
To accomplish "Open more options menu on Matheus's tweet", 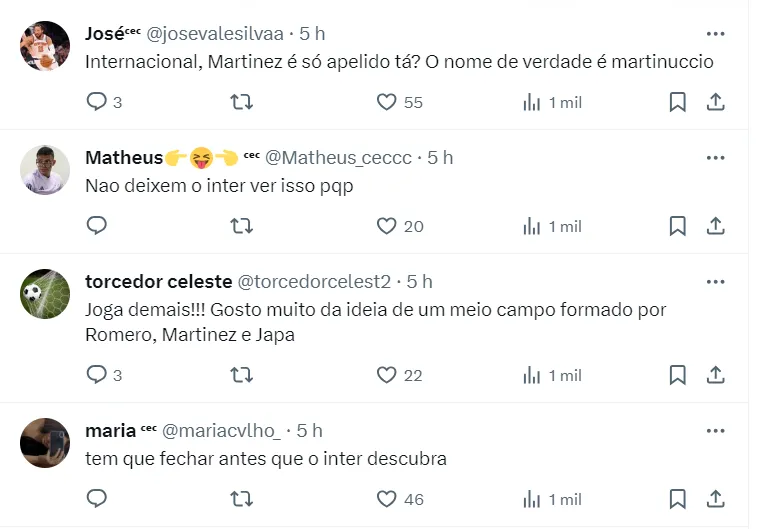I will click(715, 157).
